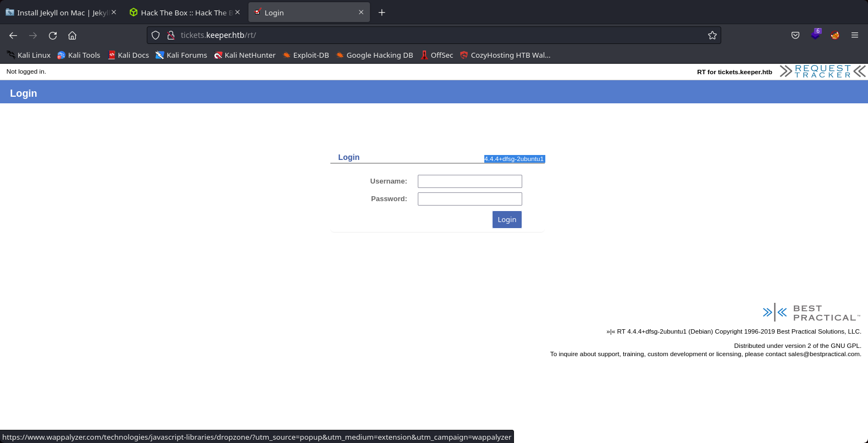The width and height of the screenshot is (868, 443).
Task: Close the Login tab
Action: pos(361,12)
